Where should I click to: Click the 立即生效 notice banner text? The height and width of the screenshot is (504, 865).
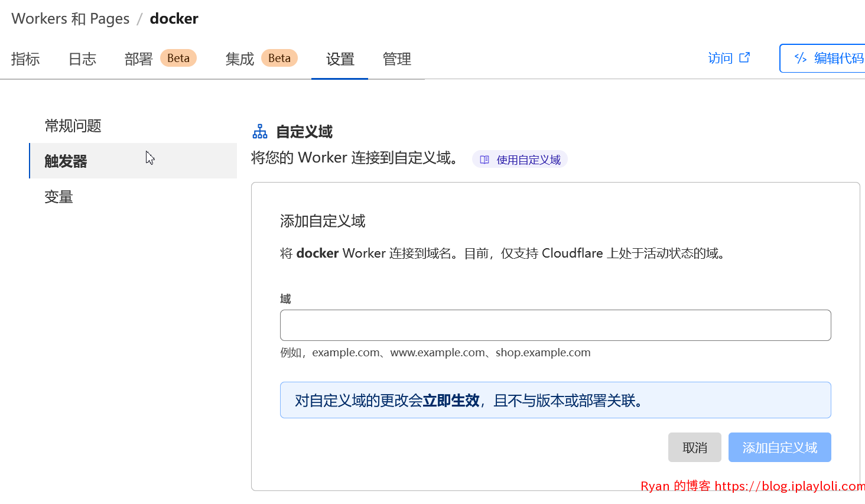click(451, 401)
